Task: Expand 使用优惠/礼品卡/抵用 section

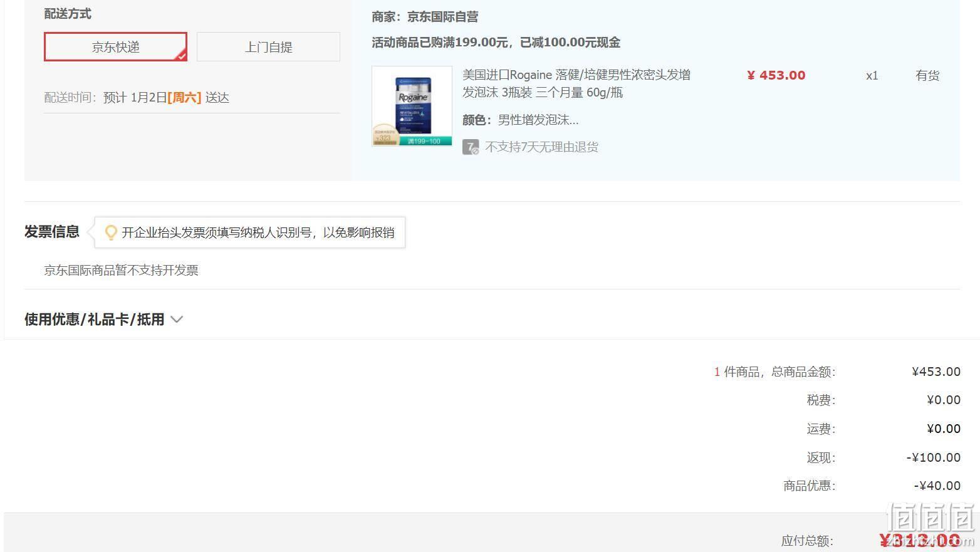Action: (103, 319)
